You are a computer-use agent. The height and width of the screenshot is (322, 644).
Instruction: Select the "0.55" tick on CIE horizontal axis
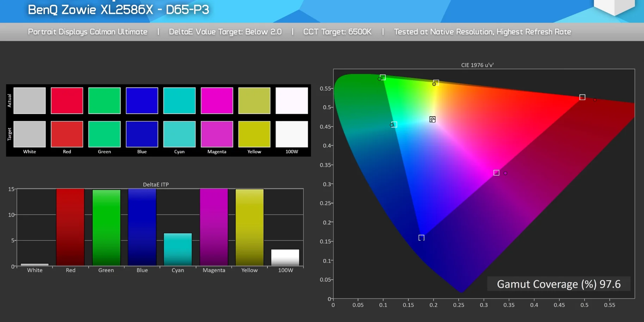(609, 305)
